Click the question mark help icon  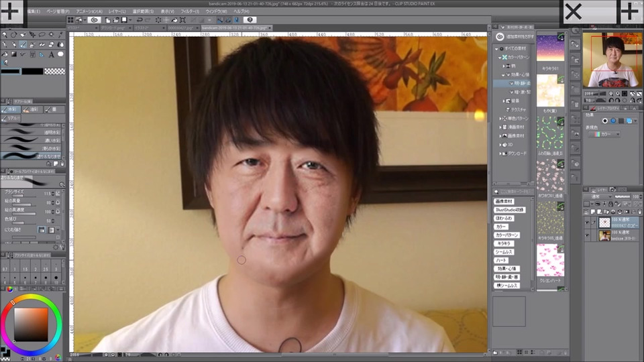coord(250,20)
